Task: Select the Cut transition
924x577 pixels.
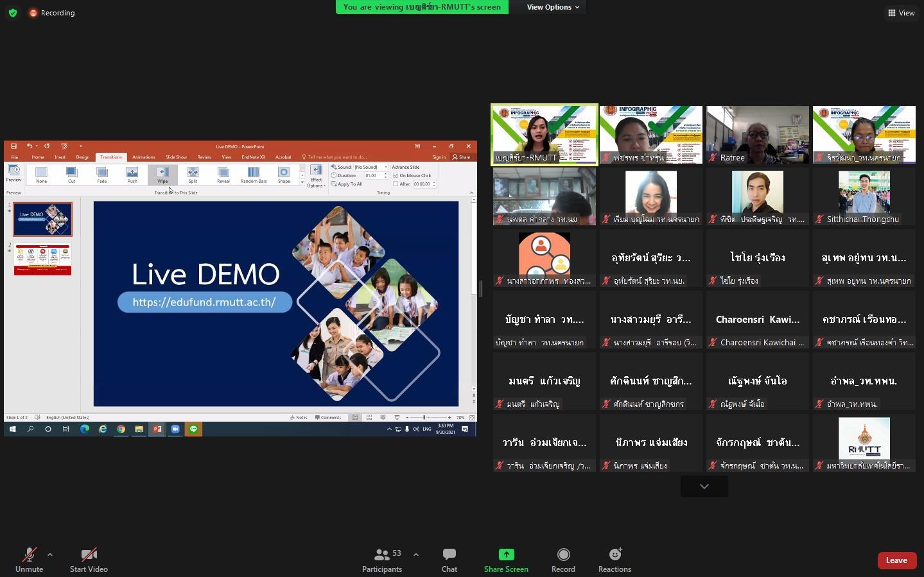Action: [71, 175]
